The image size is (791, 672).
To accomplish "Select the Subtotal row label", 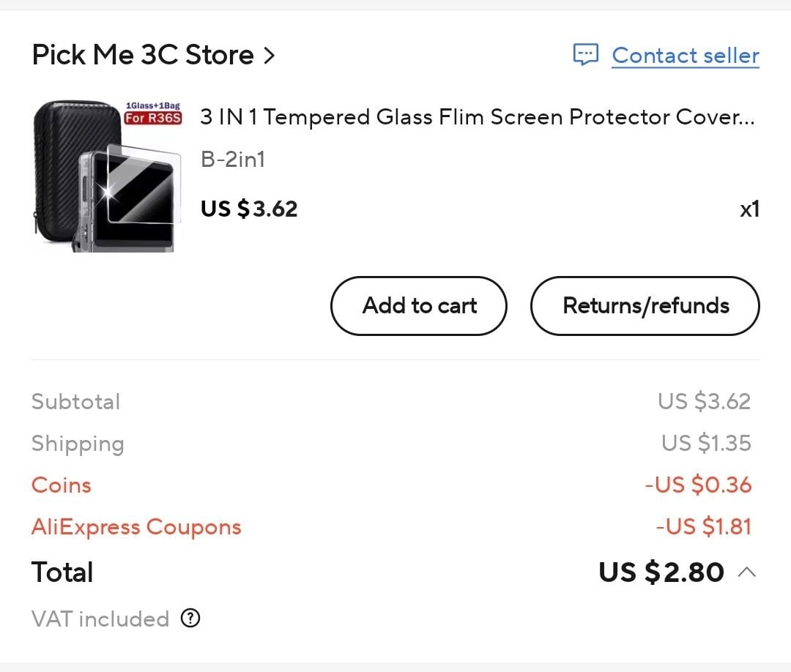I will pyautogui.click(x=75, y=402).
